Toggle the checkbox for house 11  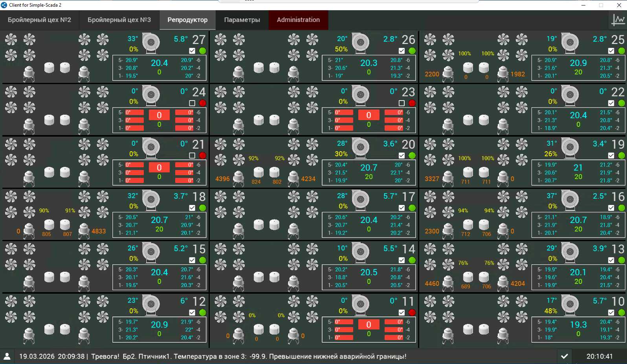click(401, 313)
